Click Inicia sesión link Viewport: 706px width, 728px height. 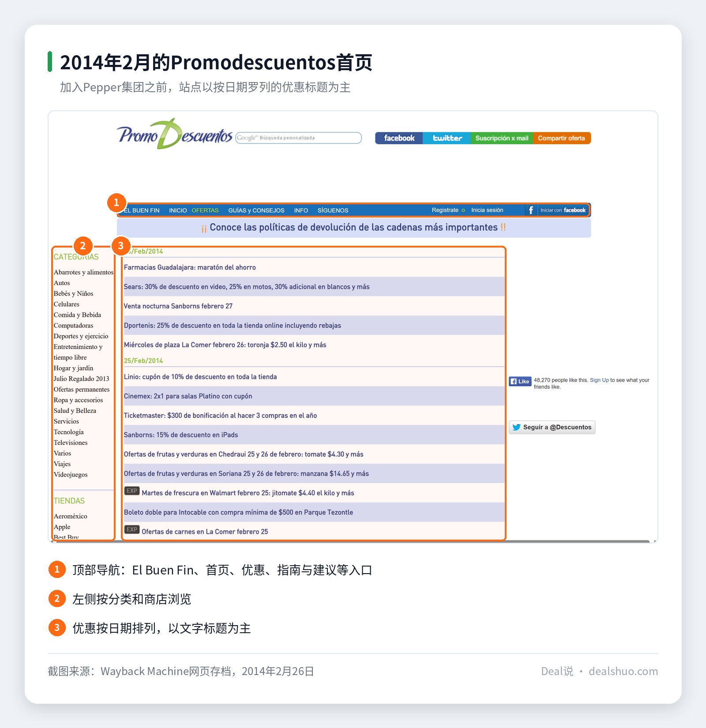pos(487,210)
